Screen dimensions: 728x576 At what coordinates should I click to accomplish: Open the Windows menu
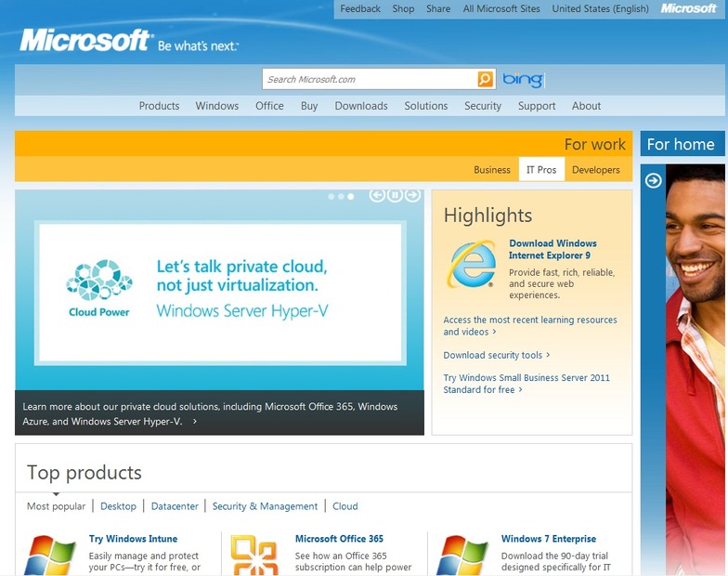pos(217,106)
